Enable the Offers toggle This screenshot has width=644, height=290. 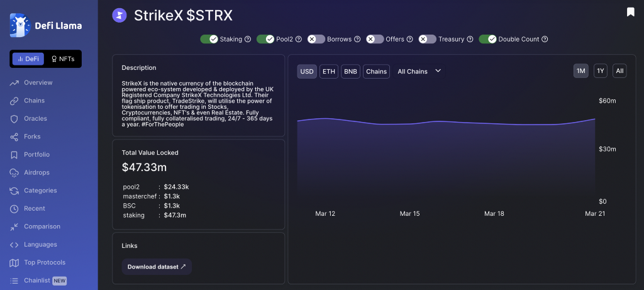click(x=375, y=39)
